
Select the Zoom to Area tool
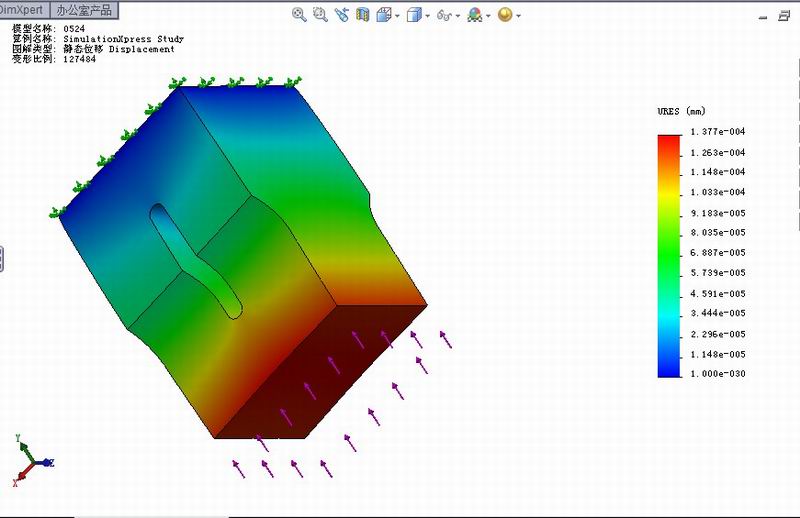[x=320, y=15]
